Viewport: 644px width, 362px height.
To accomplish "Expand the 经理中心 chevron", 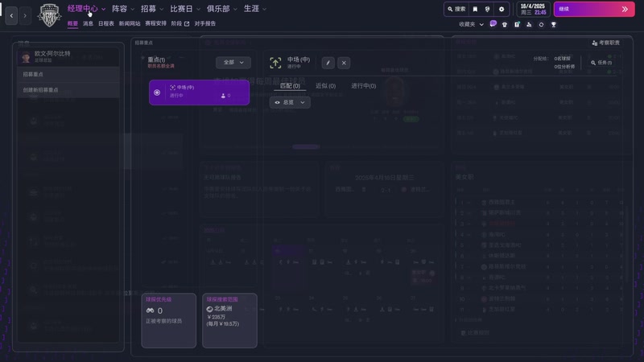I will pos(104,9).
